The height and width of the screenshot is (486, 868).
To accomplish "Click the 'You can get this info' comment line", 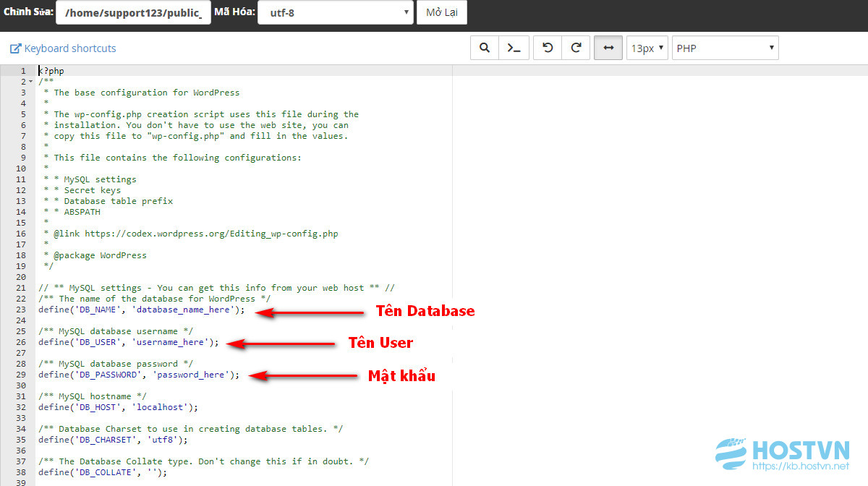I will pos(216,288).
